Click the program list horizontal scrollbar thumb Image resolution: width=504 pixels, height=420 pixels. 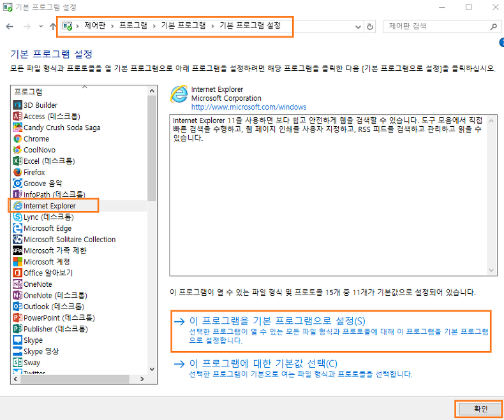(x=75, y=379)
